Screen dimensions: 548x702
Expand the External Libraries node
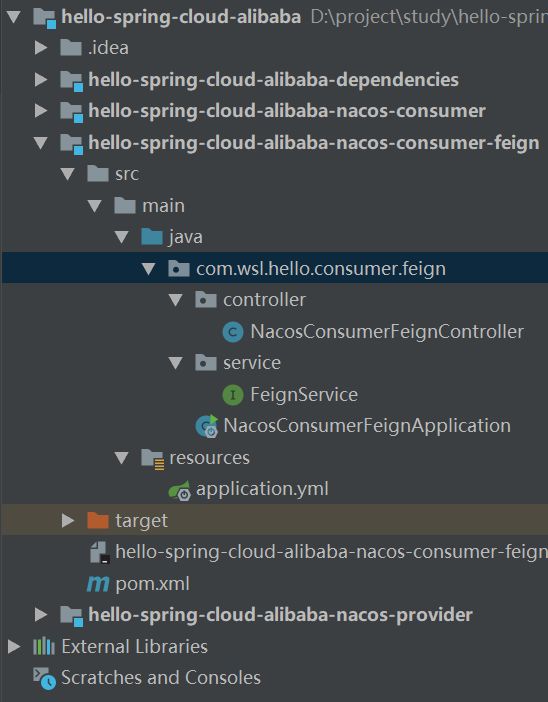coord(14,646)
